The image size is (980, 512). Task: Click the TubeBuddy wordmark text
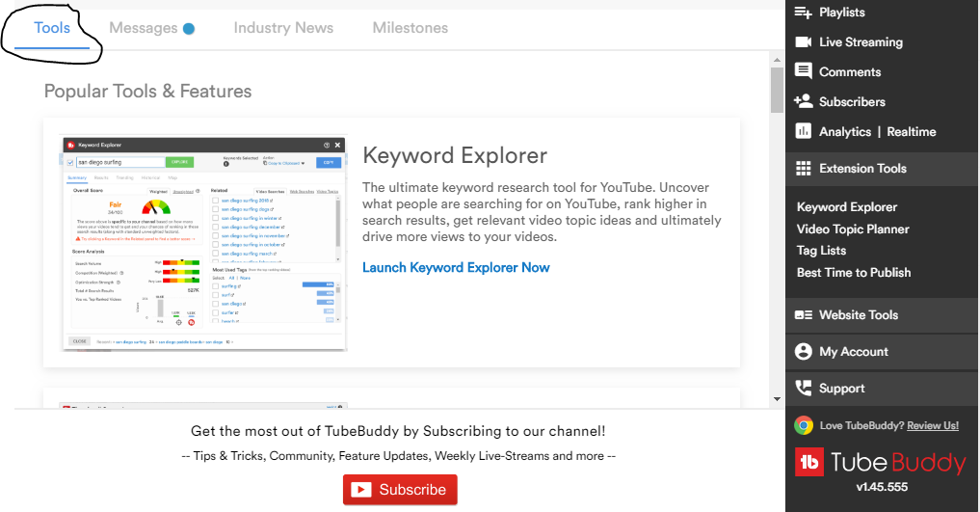tap(898, 463)
